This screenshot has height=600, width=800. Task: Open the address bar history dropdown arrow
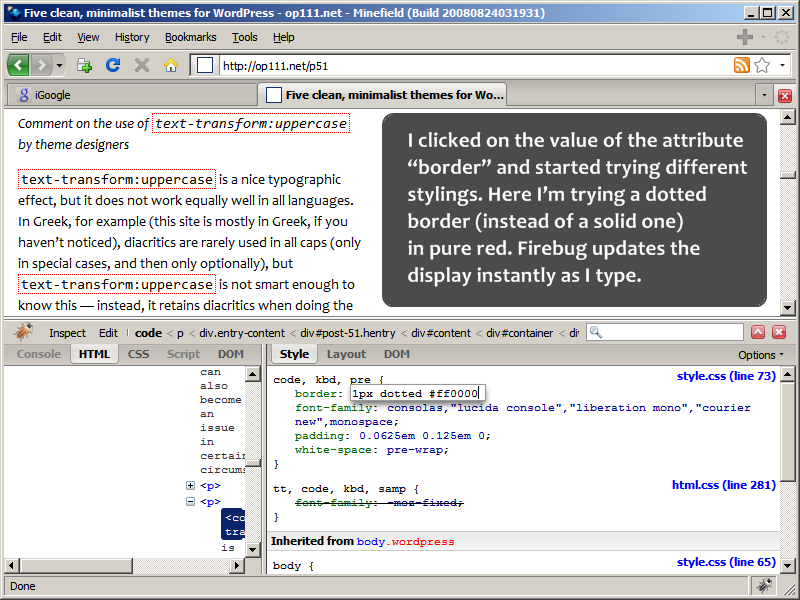tap(782, 65)
